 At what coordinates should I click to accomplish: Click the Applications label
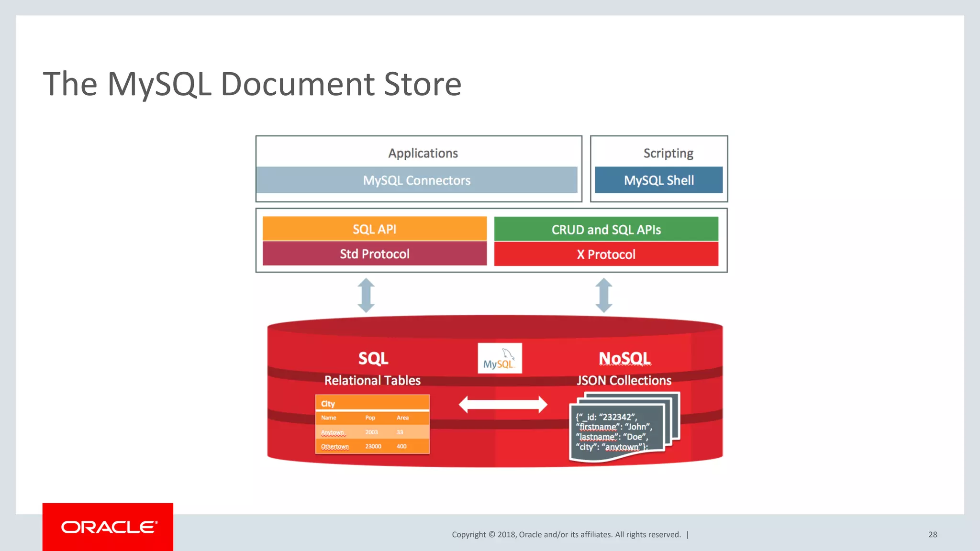point(423,154)
